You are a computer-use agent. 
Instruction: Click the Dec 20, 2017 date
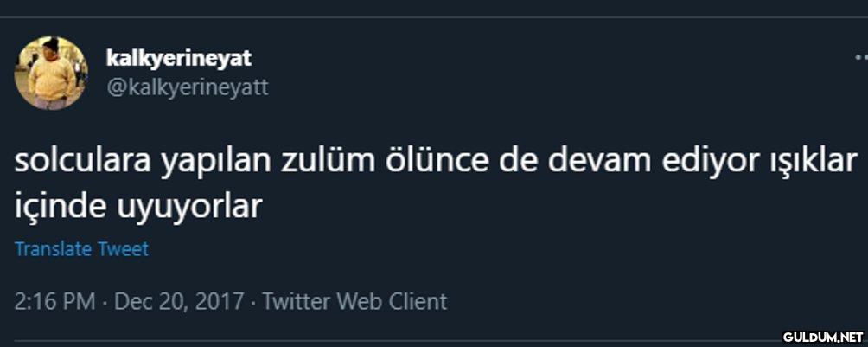click(178, 301)
